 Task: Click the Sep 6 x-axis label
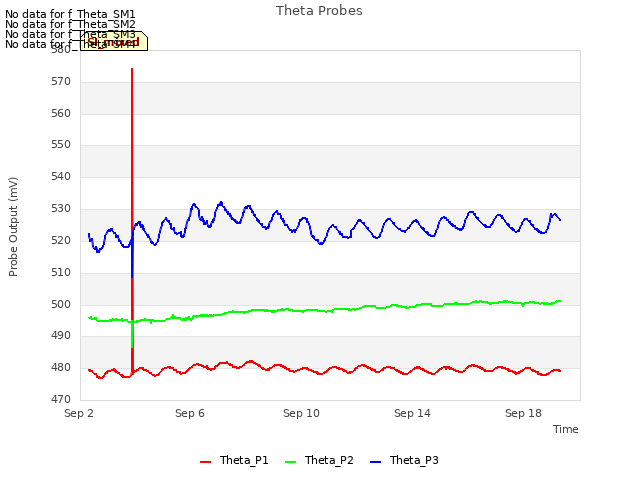point(190,413)
